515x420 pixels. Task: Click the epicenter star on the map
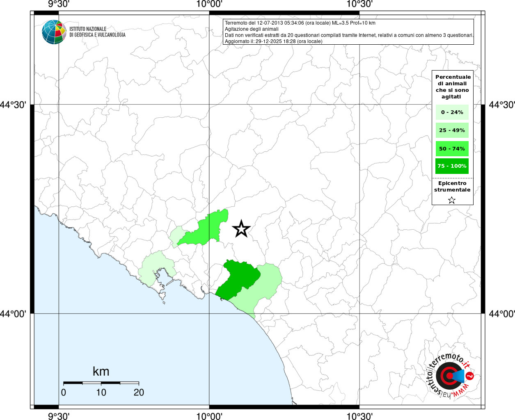pos(241,228)
